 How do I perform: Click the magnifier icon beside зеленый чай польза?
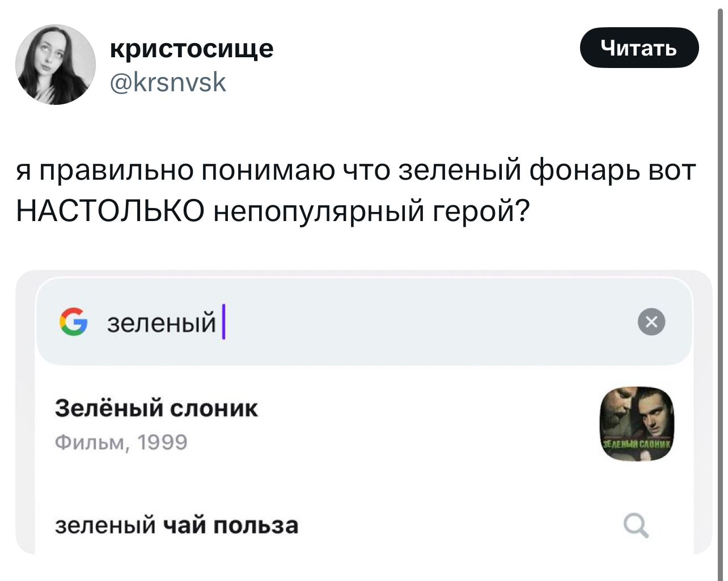pos(636,525)
